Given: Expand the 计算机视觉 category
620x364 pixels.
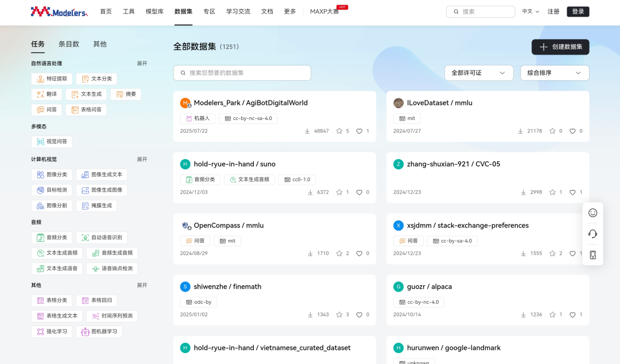Looking at the screenshot, I should [142, 159].
